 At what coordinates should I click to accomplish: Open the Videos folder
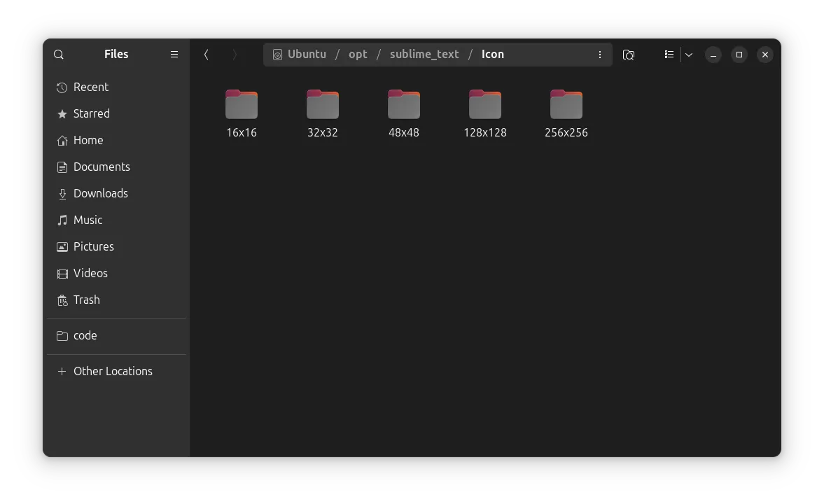click(90, 273)
